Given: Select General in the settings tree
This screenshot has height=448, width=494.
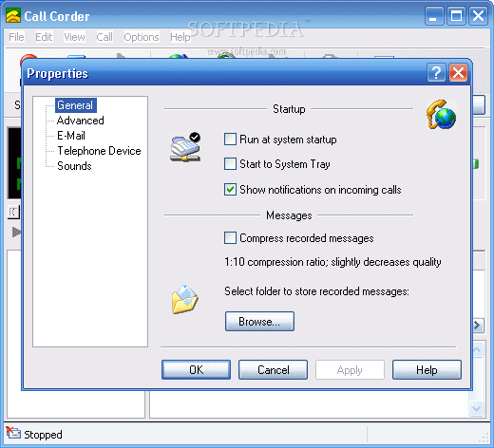Looking at the screenshot, I should pos(75,105).
